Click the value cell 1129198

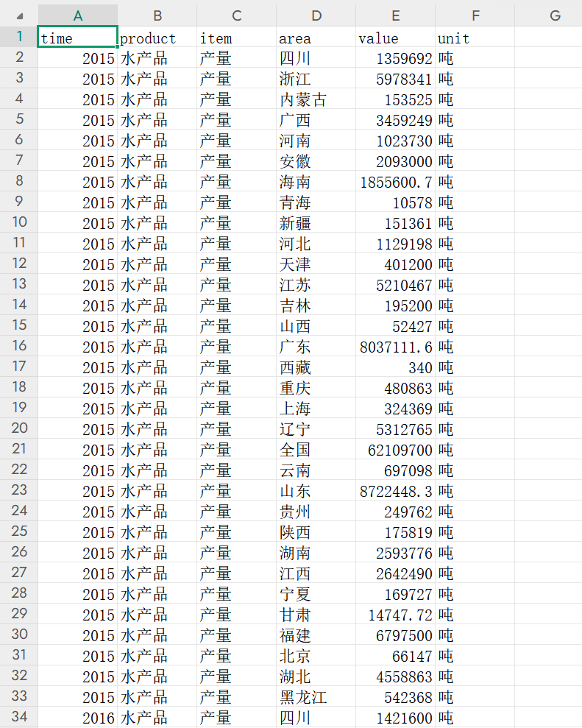(x=395, y=243)
